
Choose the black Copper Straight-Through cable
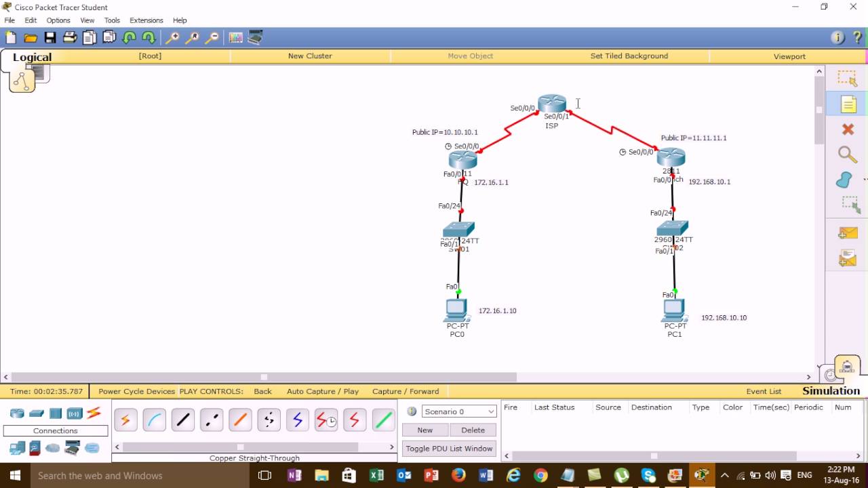[183, 420]
